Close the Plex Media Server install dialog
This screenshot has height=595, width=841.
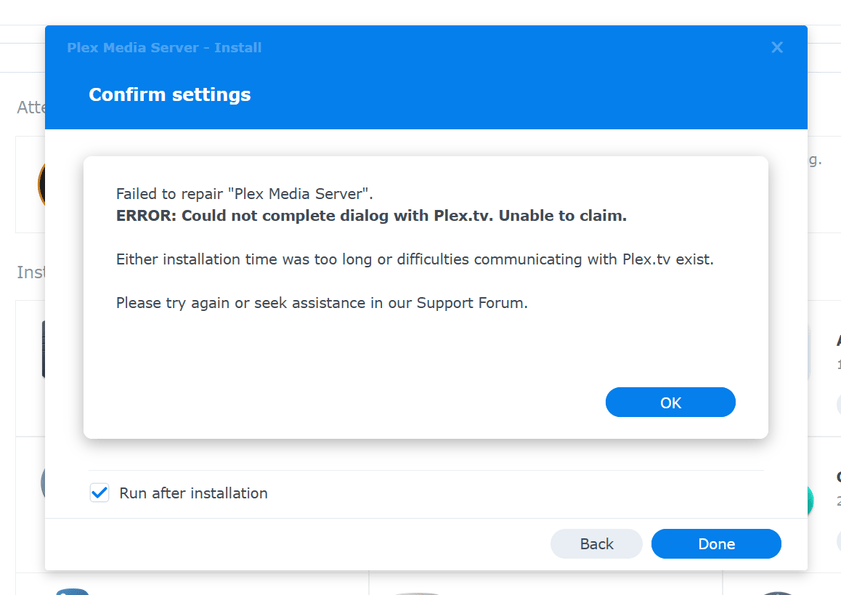point(777,47)
